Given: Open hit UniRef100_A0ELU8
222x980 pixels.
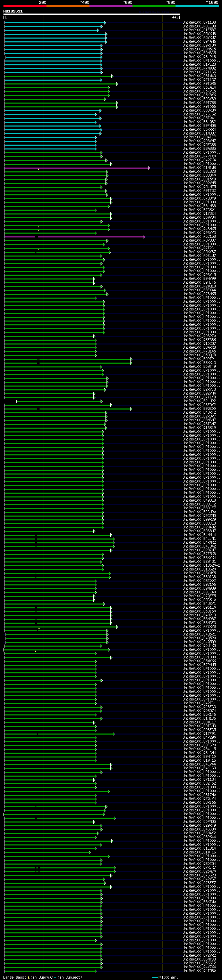Looking at the screenshot, I should click(199, 26).
